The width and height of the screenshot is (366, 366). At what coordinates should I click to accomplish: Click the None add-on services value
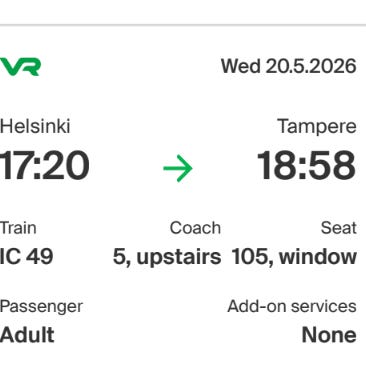coord(329,335)
